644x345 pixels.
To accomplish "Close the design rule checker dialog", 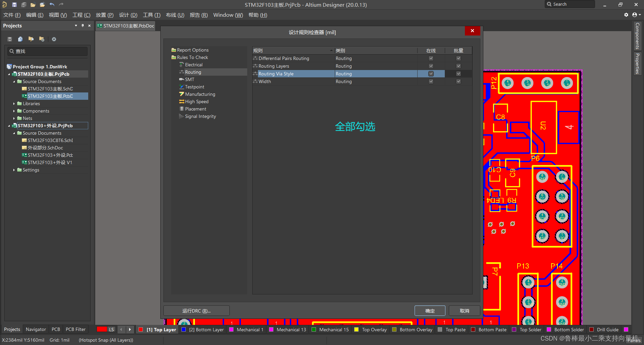I will (472, 31).
